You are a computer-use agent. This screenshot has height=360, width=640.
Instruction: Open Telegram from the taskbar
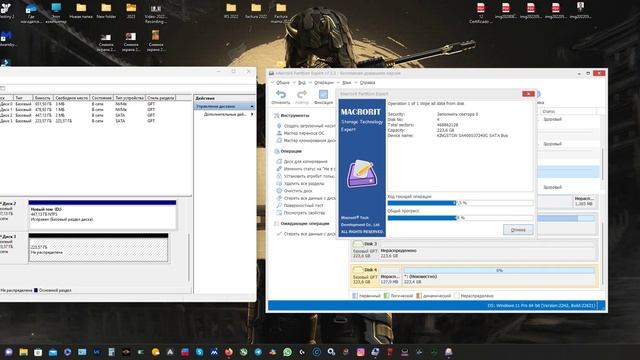tap(258, 352)
